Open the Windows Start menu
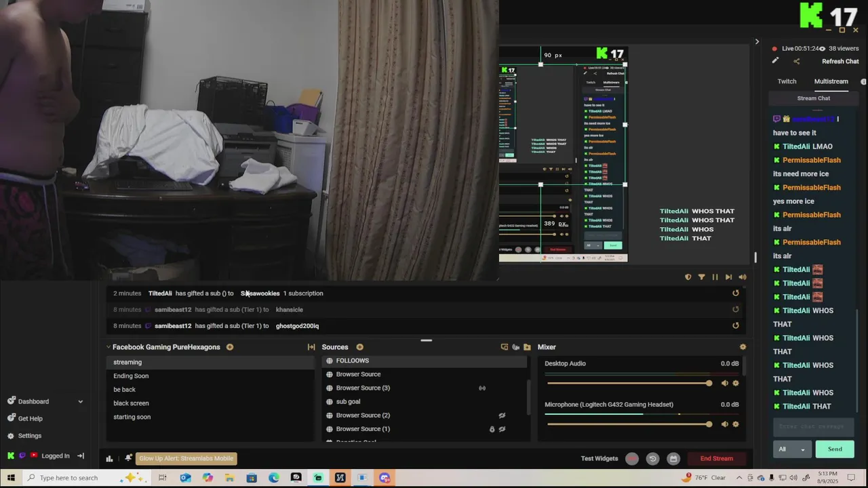Image resolution: width=868 pixels, height=488 pixels. coord(11,478)
